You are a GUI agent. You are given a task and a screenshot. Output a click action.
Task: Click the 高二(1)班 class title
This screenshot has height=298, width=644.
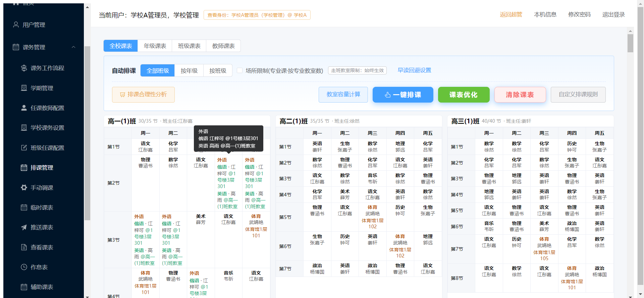[x=293, y=121]
